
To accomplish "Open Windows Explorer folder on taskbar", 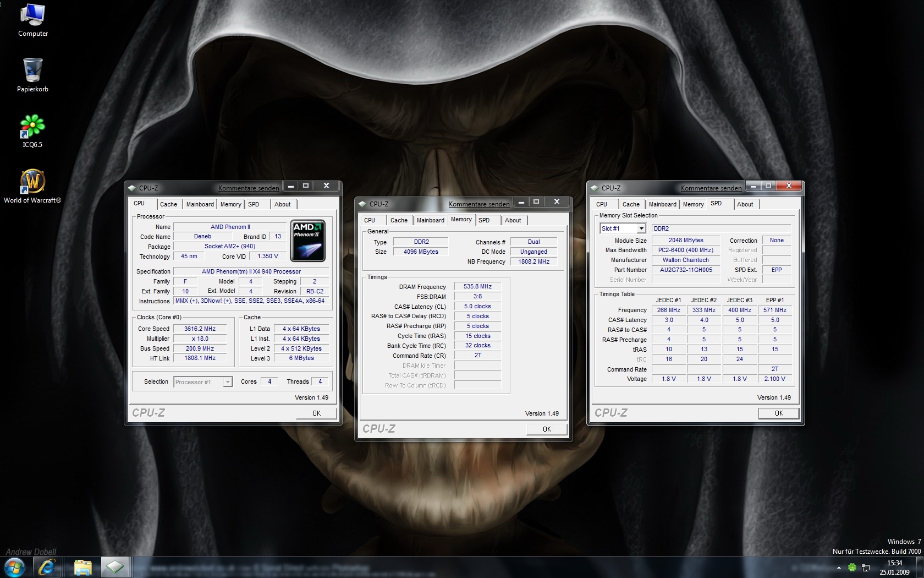I will click(82, 567).
